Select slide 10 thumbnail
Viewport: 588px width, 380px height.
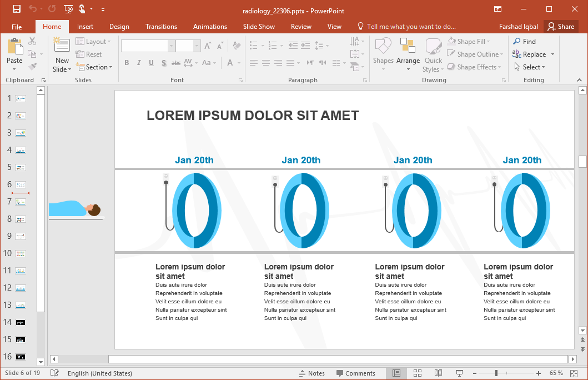21,253
